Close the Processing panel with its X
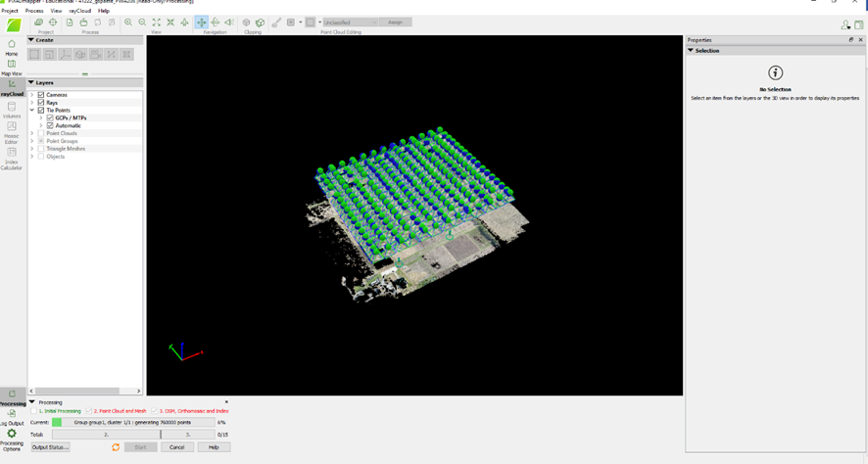868x464 pixels. point(226,402)
